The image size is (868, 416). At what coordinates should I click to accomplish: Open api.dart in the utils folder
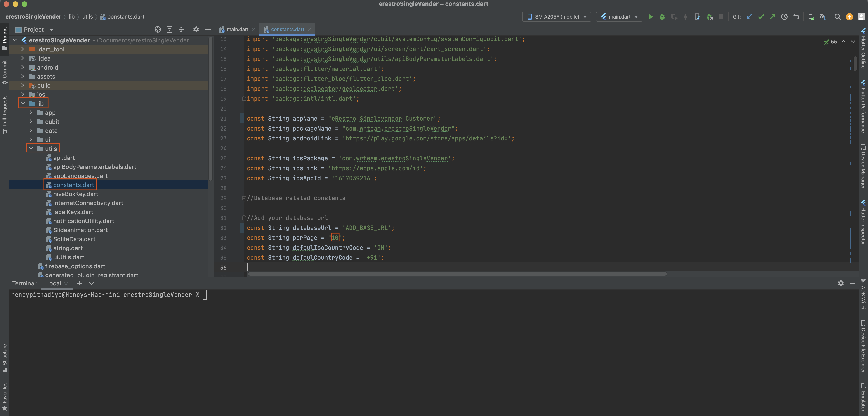coord(64,157)
